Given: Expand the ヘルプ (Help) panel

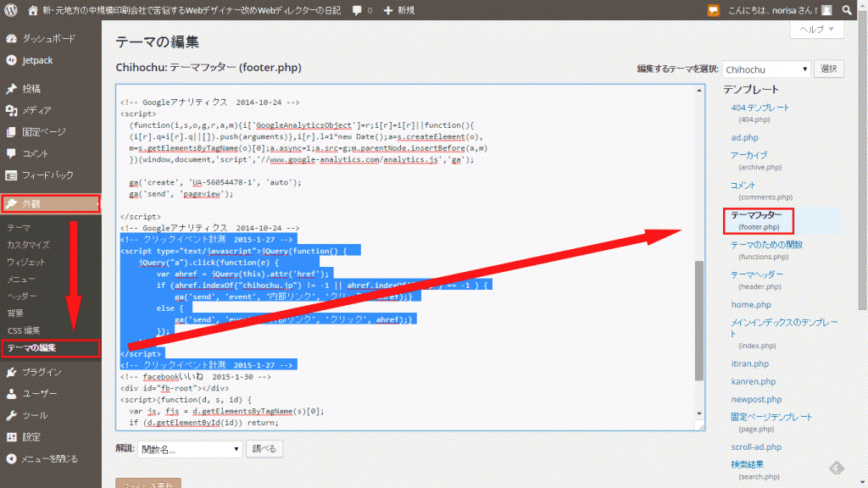Looking at the screenshot, I should pos(815,28).
